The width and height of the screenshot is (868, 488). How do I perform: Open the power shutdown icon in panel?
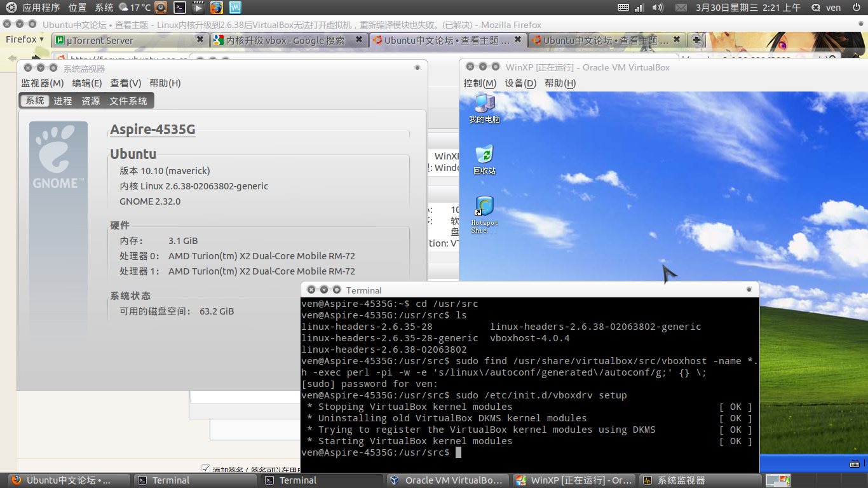pyautogui.click(x=856, y=8)
